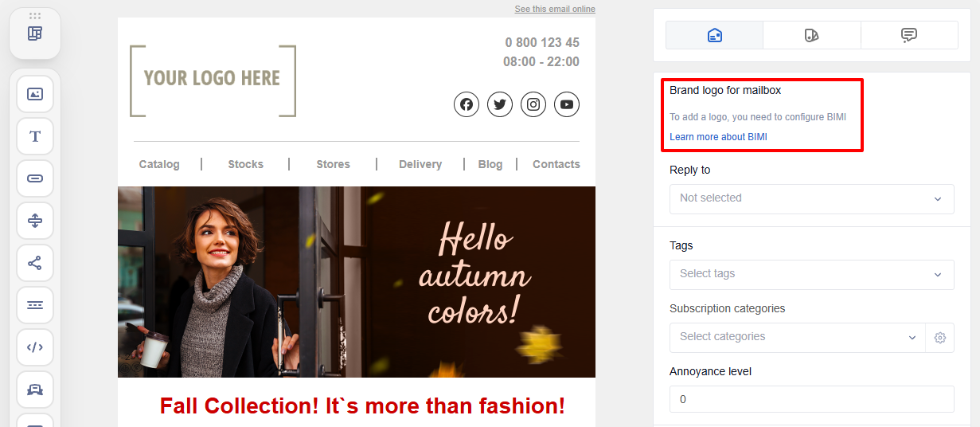Click the Instagram icon in email header

533,104
